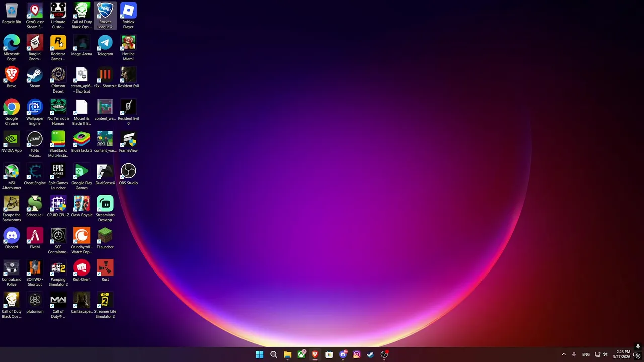Select the Microsoft Edge desktop icon
644x362 pixels.
point(11,48)
